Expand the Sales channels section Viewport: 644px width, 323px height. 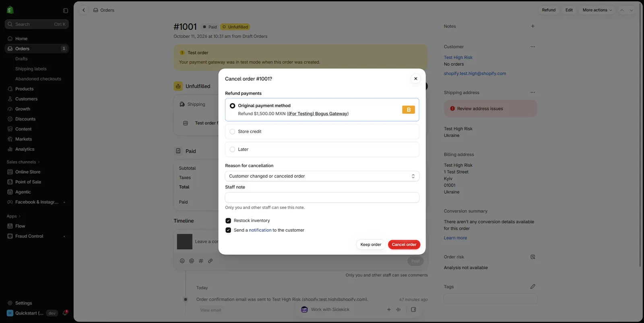[23, 162]
